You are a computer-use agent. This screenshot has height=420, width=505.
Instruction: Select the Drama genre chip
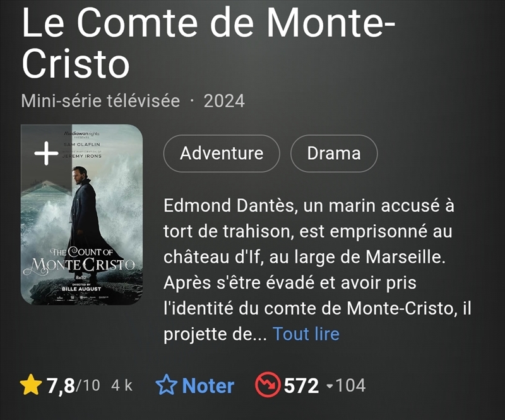click(334, 153)
